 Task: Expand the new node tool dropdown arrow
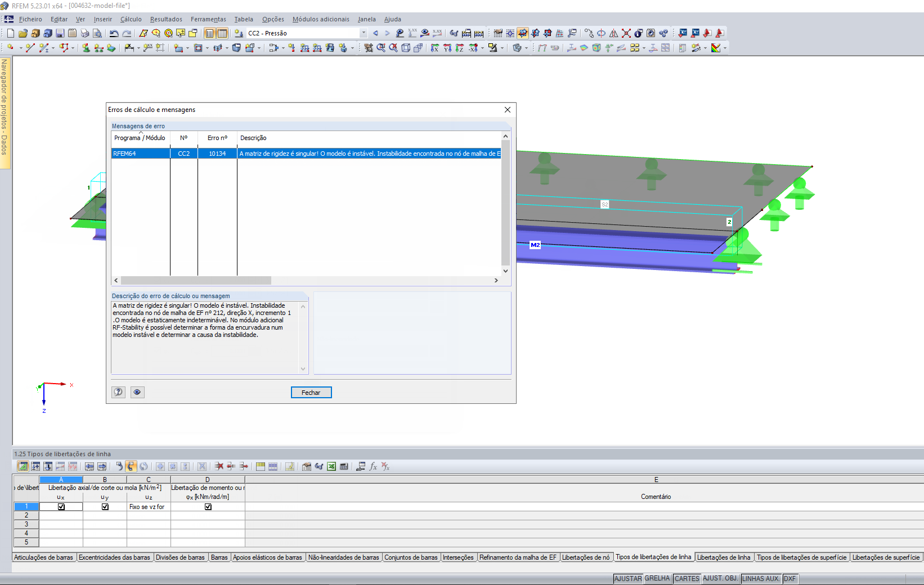point(20,48)
